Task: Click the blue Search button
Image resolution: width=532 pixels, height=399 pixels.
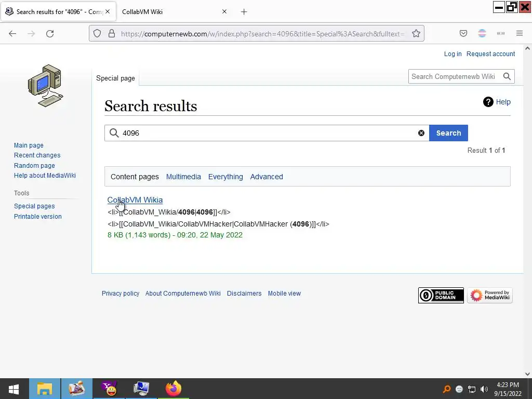Action: point(448,133)
